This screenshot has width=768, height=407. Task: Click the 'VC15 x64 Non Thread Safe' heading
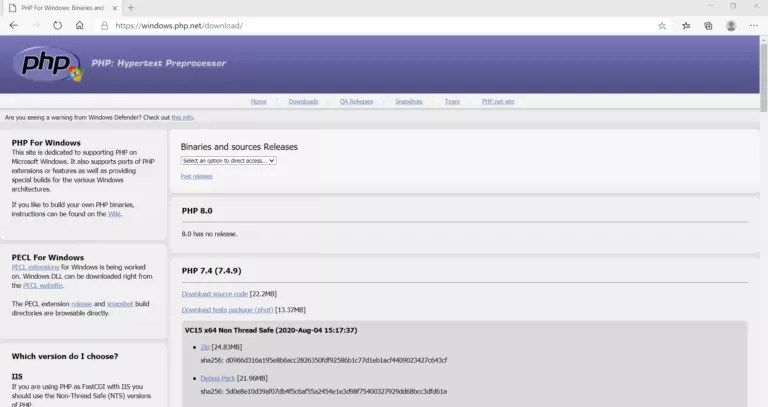point(271,331)
